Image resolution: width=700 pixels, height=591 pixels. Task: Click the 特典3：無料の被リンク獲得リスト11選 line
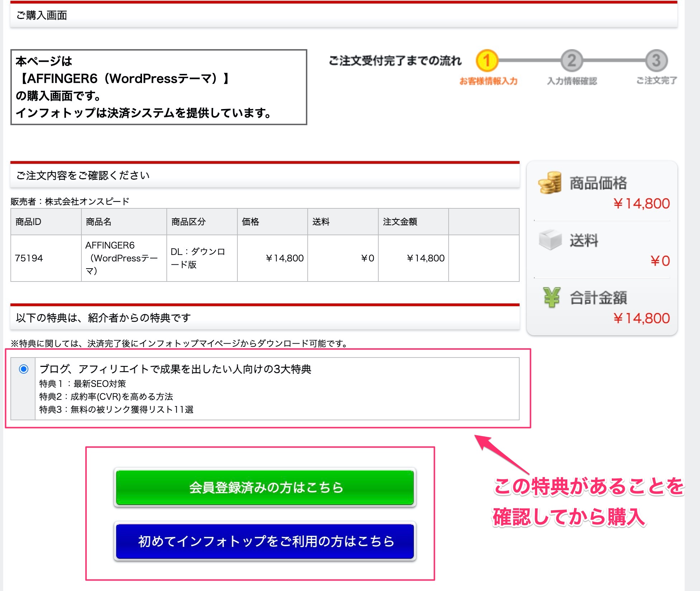pyautogui.click(x=116, y=410)
